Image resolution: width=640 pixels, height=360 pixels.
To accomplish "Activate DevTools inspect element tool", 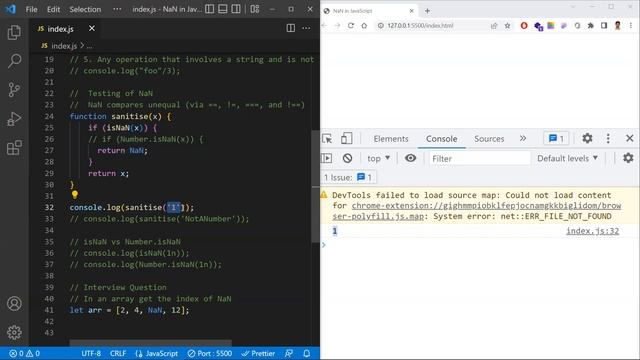I will click(x=327, y=139).
